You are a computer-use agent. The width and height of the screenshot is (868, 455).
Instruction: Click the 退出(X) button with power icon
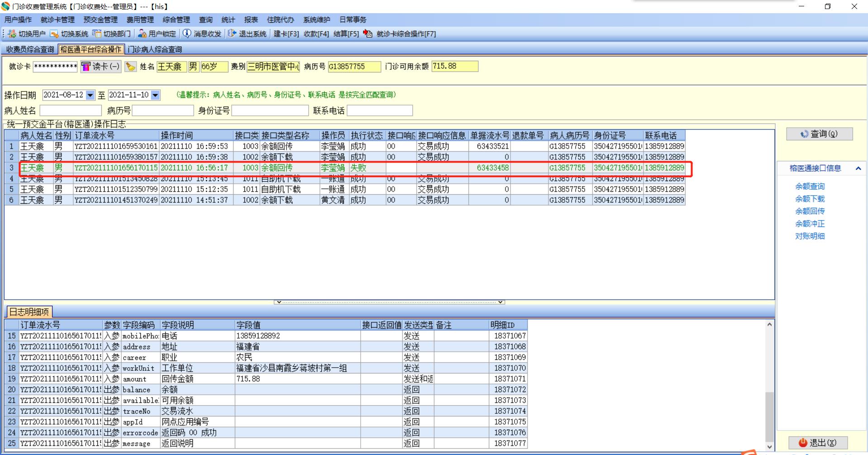click(x=818, y=442)
